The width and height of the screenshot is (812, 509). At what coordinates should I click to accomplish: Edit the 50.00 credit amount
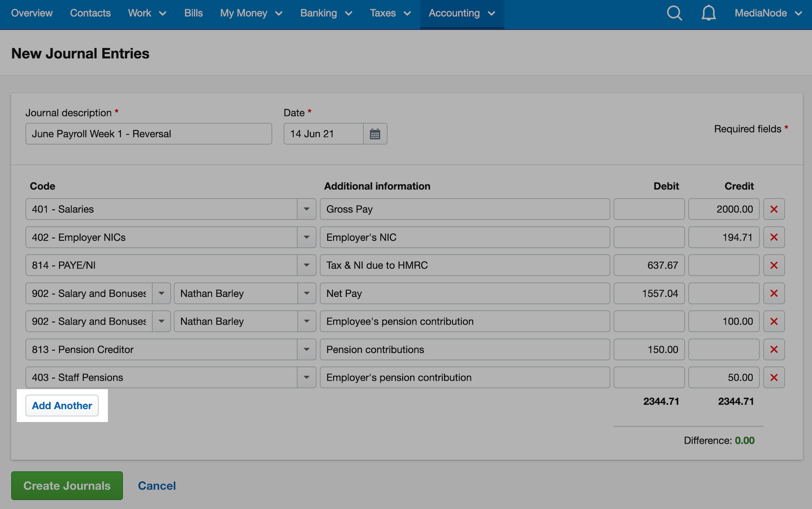[724, 377]
